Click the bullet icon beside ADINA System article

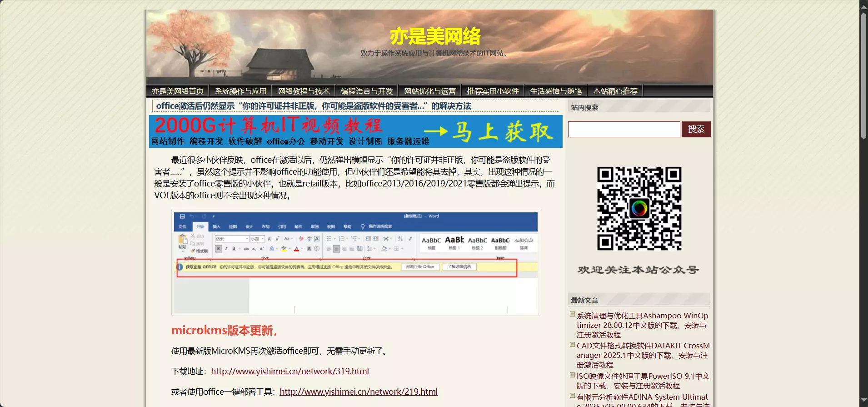point(573,396)
